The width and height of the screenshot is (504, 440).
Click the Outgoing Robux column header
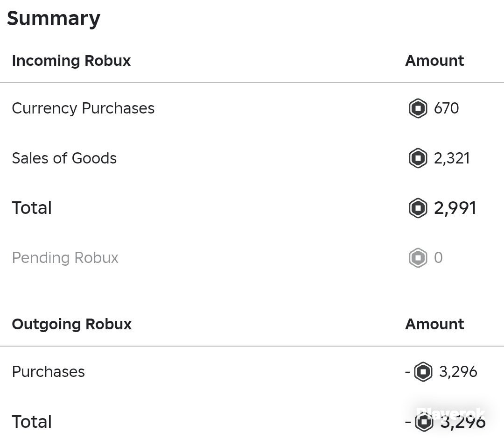click(x=72, y=324)
